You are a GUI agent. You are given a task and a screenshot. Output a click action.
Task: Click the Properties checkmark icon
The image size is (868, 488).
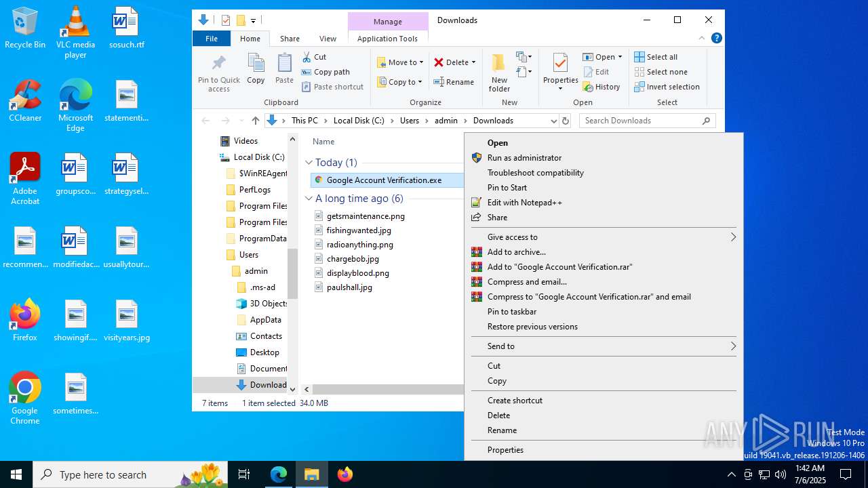tap(560, 63)
